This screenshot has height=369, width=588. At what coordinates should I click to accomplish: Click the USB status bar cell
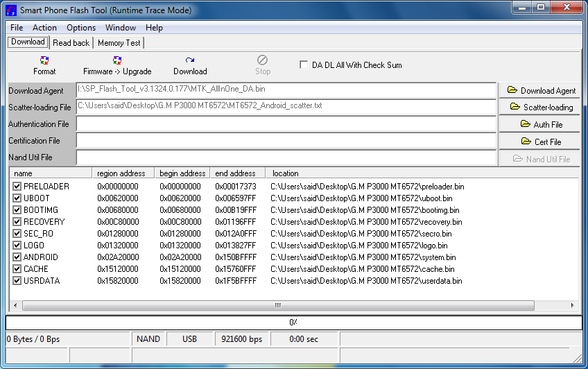tap(189, 339)
